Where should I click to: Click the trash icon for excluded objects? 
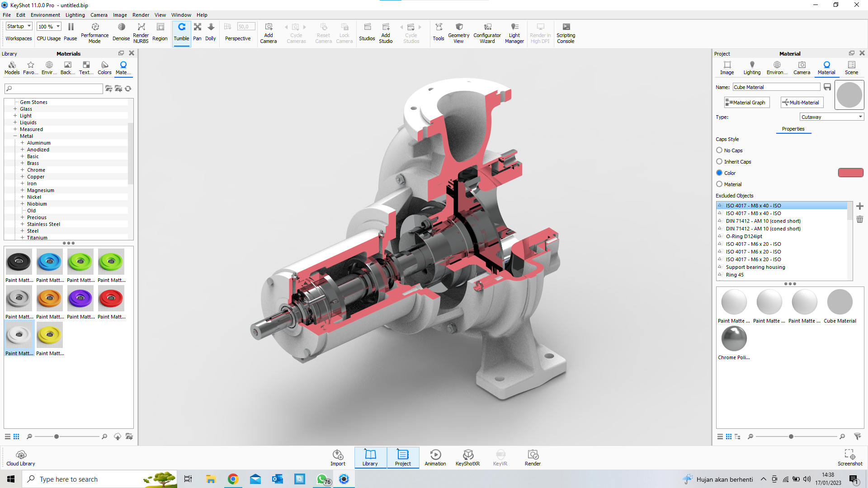tap(859, 220)
